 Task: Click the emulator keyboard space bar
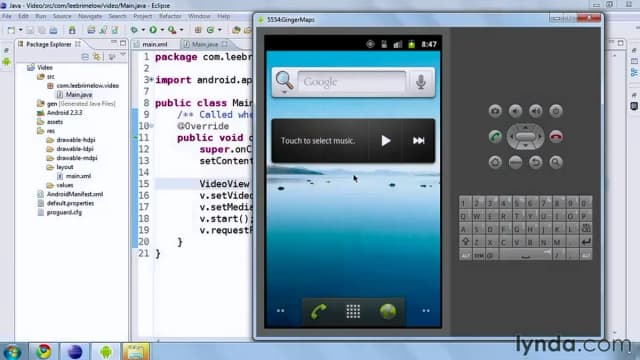pos(526,255)
